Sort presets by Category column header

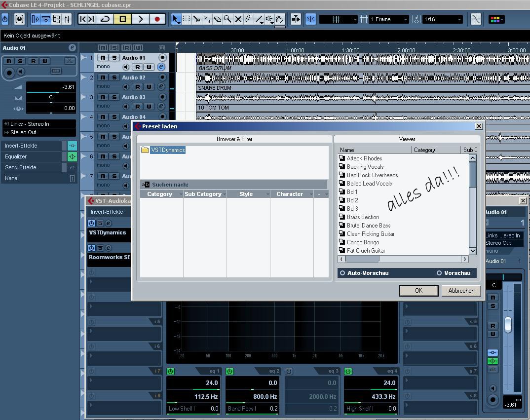click(436, 150)
